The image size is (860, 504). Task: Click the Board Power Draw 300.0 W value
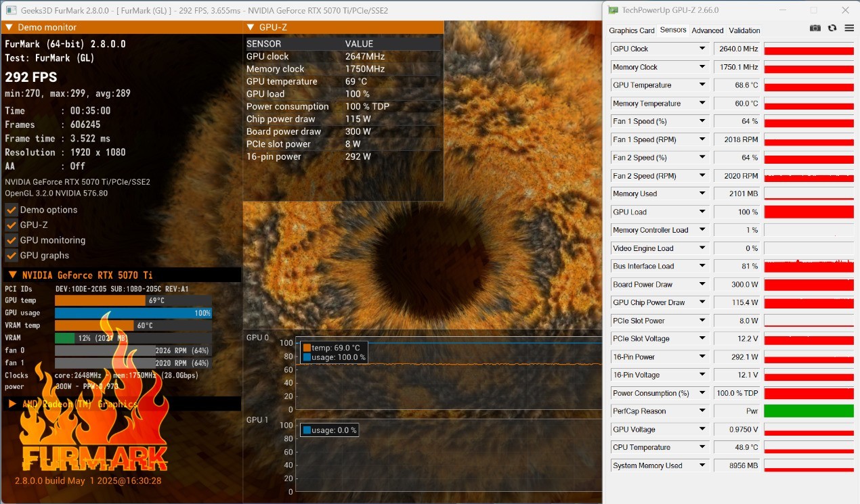737,284
